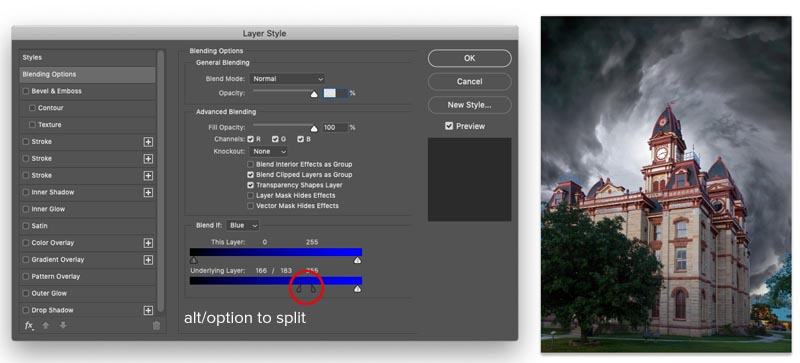
Task: Enable the Bevel & Emboss checkbox
Action: [26, 91]
